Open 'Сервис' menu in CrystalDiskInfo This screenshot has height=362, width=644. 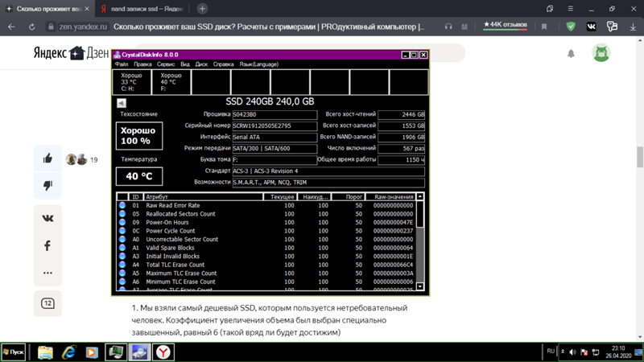point(166,64)
